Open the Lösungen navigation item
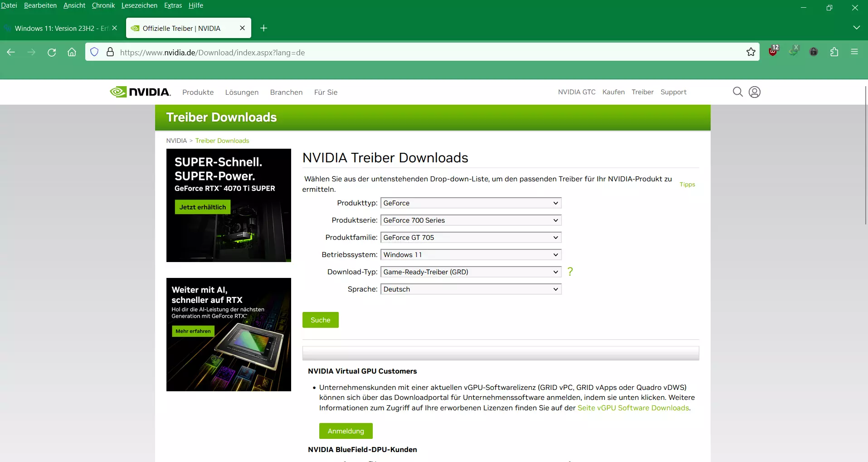 point(242,92)
